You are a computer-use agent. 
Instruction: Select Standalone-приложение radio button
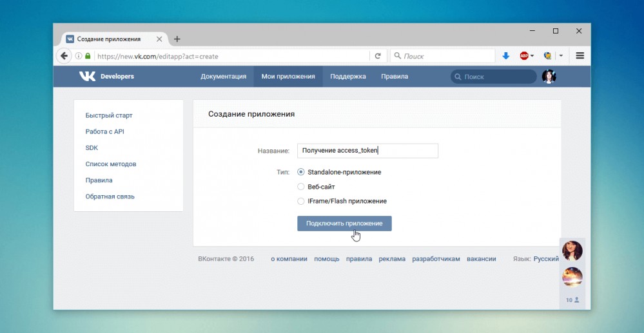300,172
